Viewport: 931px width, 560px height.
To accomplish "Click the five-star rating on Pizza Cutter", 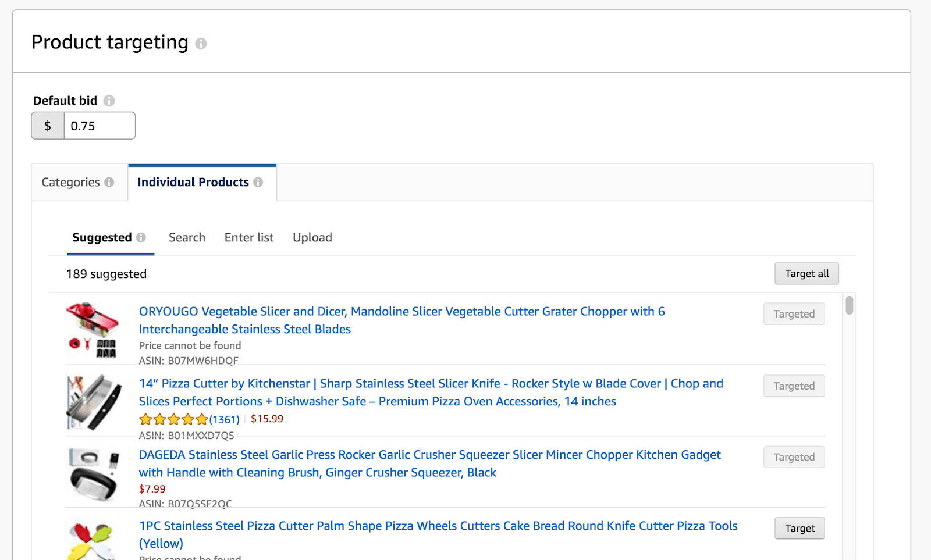I will (173, 419).
